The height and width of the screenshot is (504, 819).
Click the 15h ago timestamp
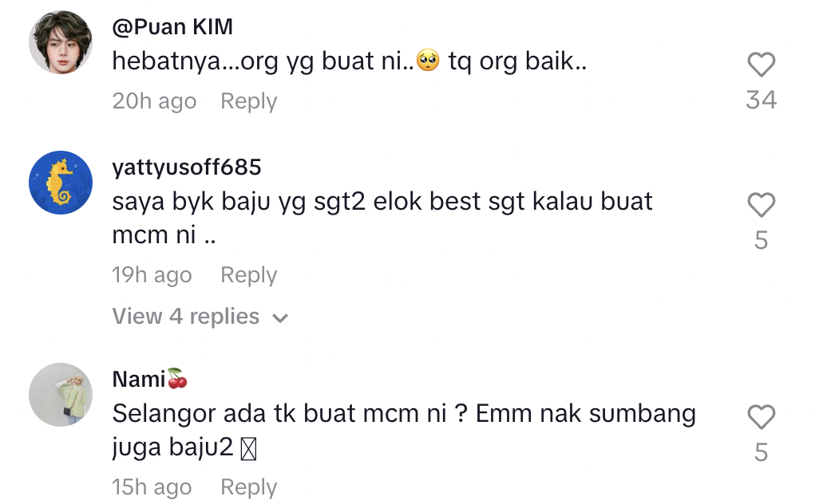(152, 487)
